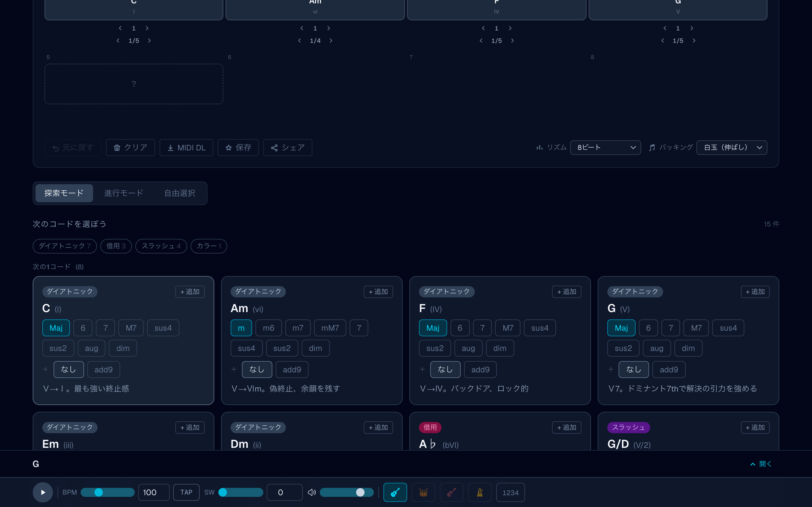Select the M7 quality on the C chord card
This screenshot has width=812, height=507.
[131, 328]
